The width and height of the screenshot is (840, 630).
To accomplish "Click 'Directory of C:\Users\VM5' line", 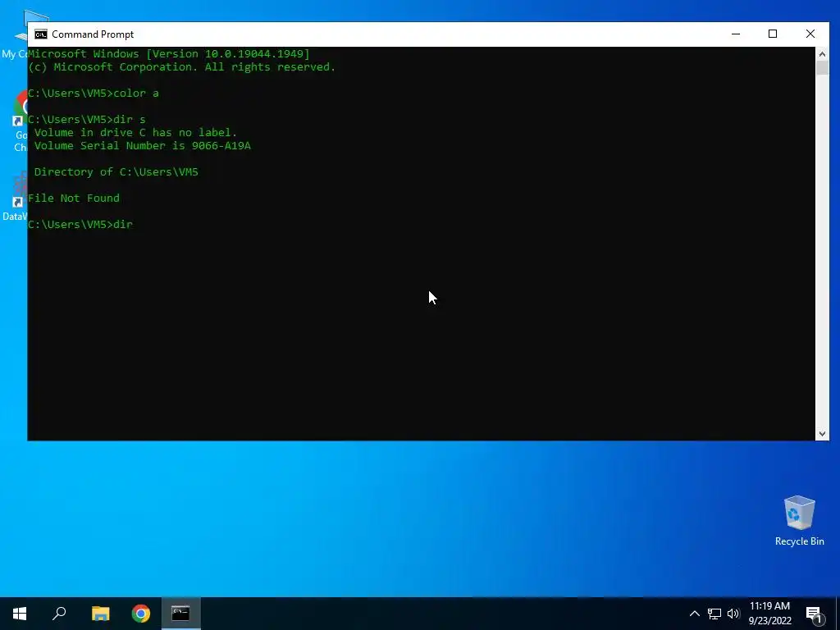I will tap(116, 172).
